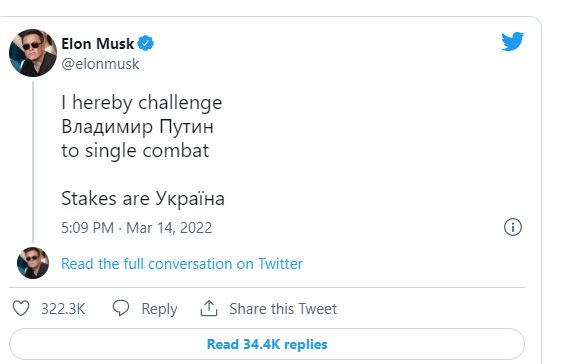Click the Twitter bird logo

click(513, 41)
